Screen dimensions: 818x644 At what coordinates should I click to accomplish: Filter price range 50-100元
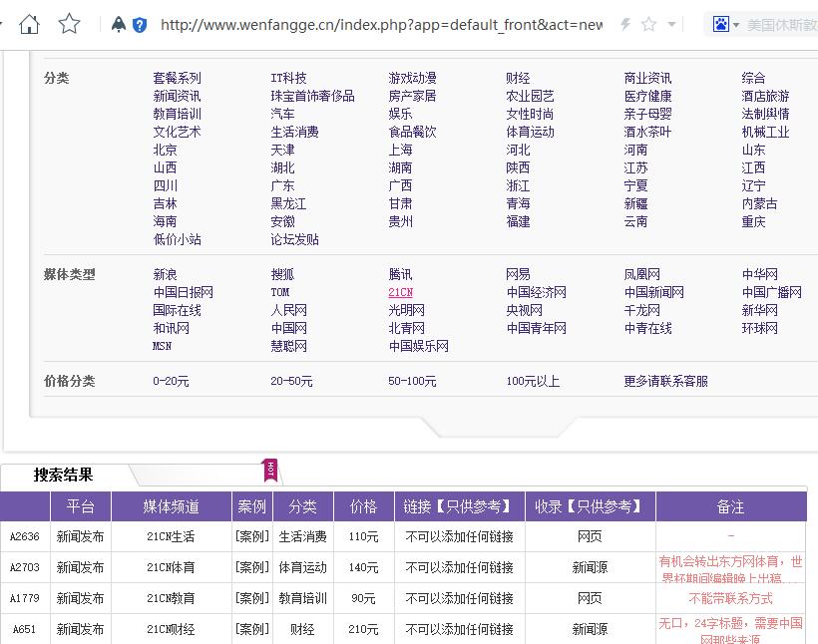point(412,381)
